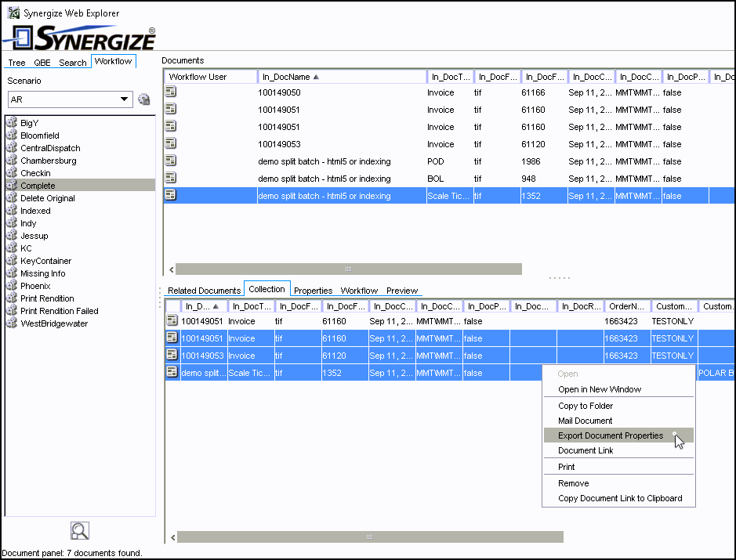Viewport: 736px width, 560px height.
Task: Click document icon for 100149050 row
Action: click(171, 92)
